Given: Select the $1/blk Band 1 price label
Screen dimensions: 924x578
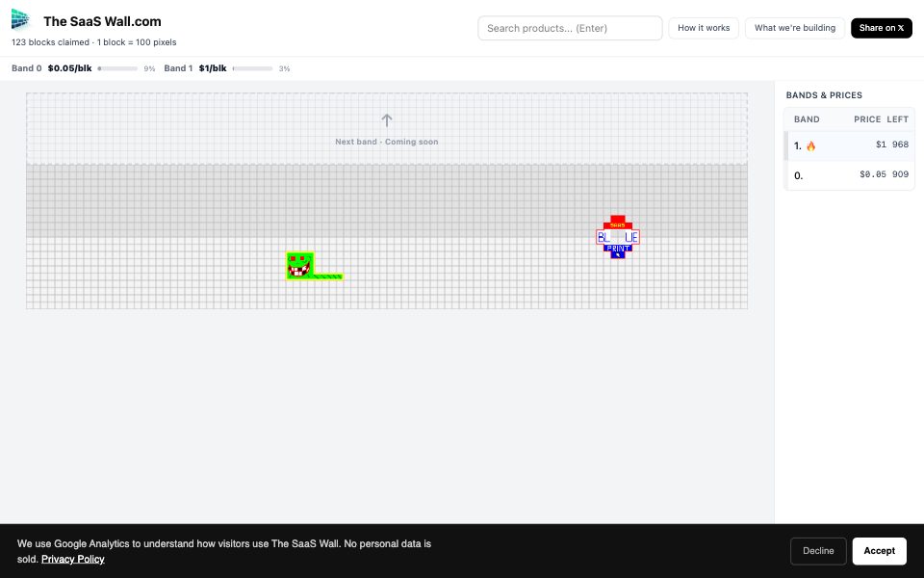Looking at the screenshot, I should (x=213, y=68).
